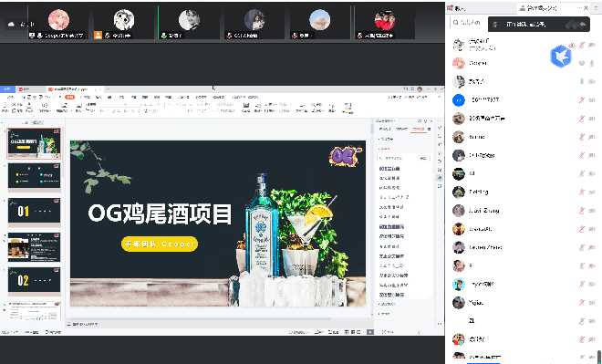Click the multicolor grid icon at the ribbon's right end
The height and width of the screenshot is (364, 602).
click(348, 107)
